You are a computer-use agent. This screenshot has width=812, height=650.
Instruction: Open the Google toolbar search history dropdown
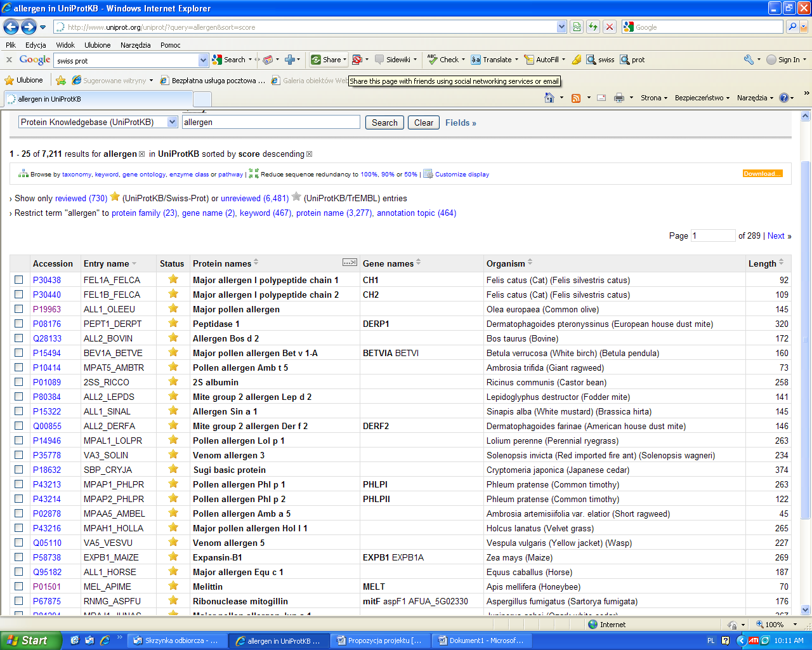coord(203,60)
